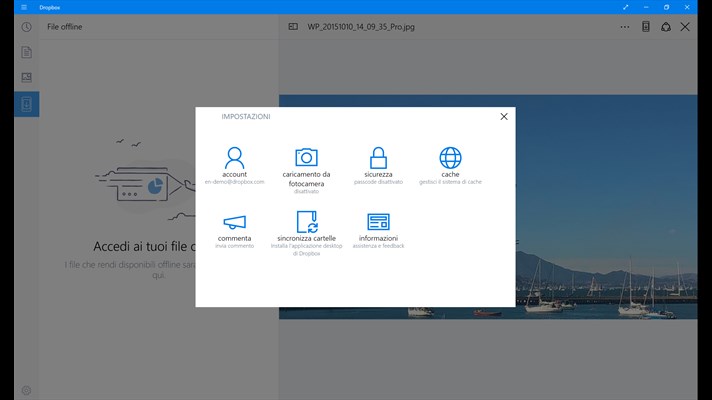Open the recent files clock icon in sidebar
Viewport: 712px width, 400px height.
tap(26, 27)
